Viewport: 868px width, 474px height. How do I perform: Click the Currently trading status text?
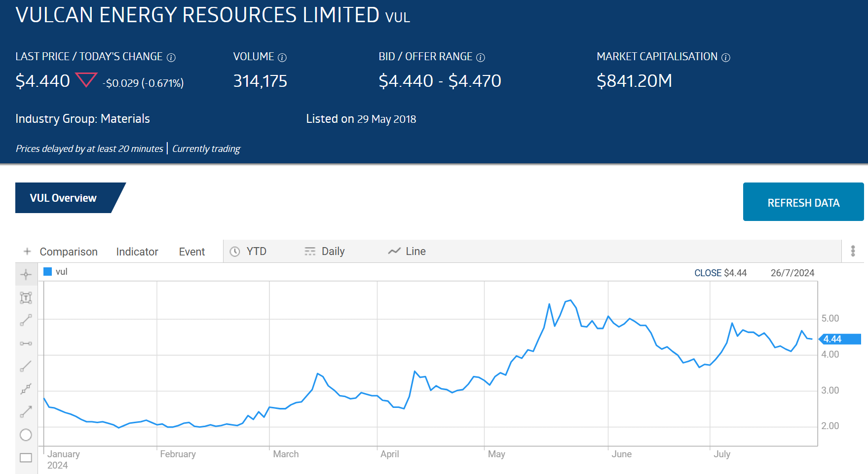206,148
